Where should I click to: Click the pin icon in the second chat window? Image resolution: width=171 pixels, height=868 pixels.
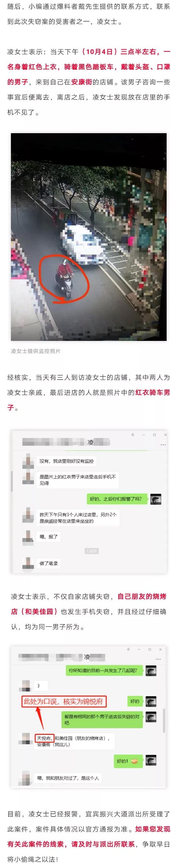(x=128, y=649)
